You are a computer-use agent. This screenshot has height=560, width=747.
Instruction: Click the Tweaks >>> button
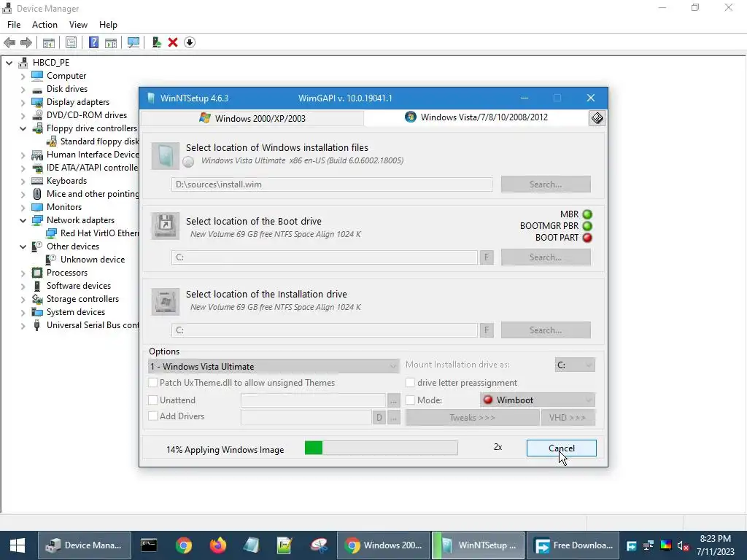coord(472,418)
